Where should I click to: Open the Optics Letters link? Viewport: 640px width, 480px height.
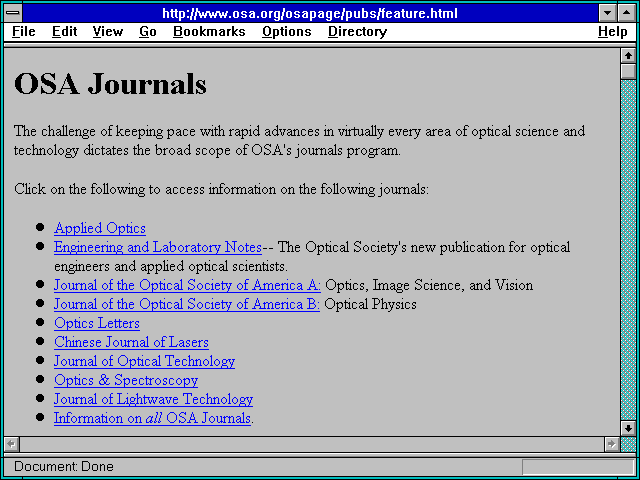(97, 323)
